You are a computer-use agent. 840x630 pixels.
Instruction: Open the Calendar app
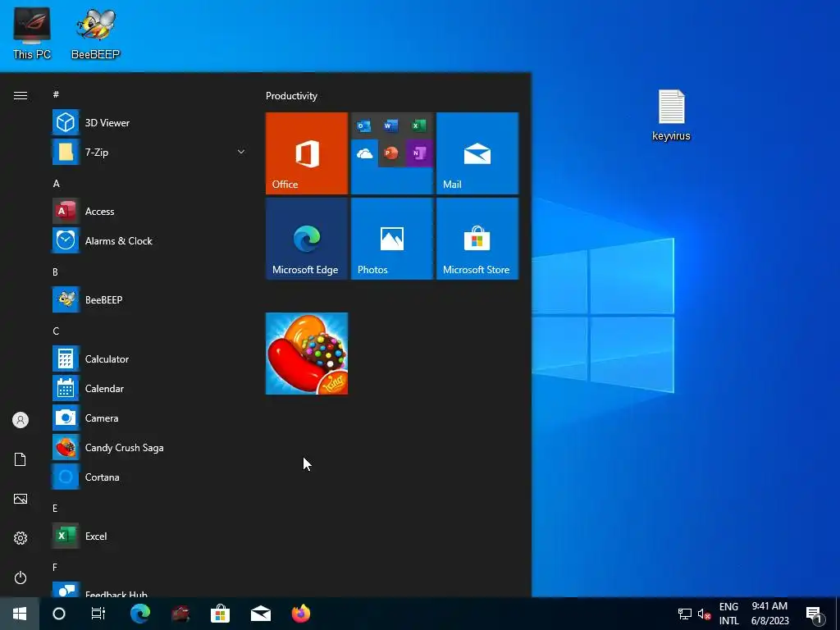coord(149,388)
